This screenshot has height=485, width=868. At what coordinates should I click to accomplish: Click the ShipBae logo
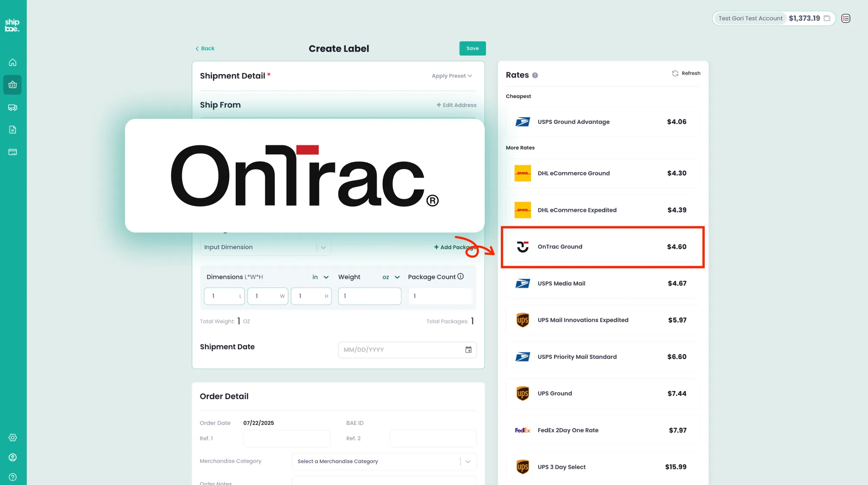point(12,25)
